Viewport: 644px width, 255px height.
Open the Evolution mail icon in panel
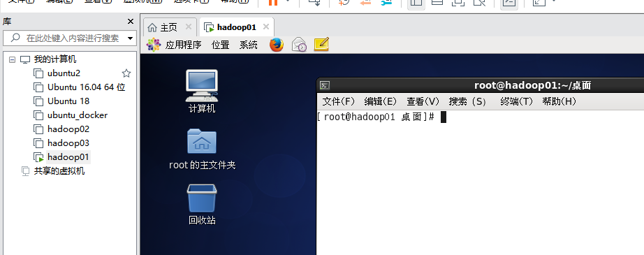[x=299, y=45]
